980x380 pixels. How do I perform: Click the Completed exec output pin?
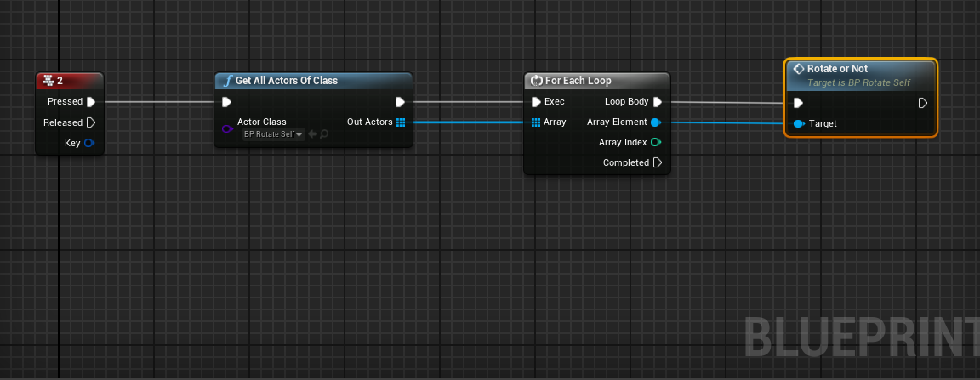(657, 163)
